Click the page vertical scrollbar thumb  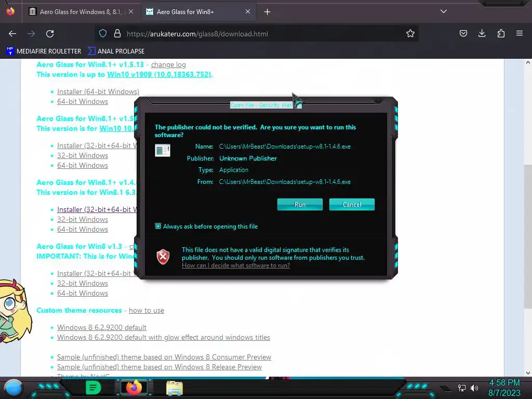pyautogui.click(x=528, y=236)
